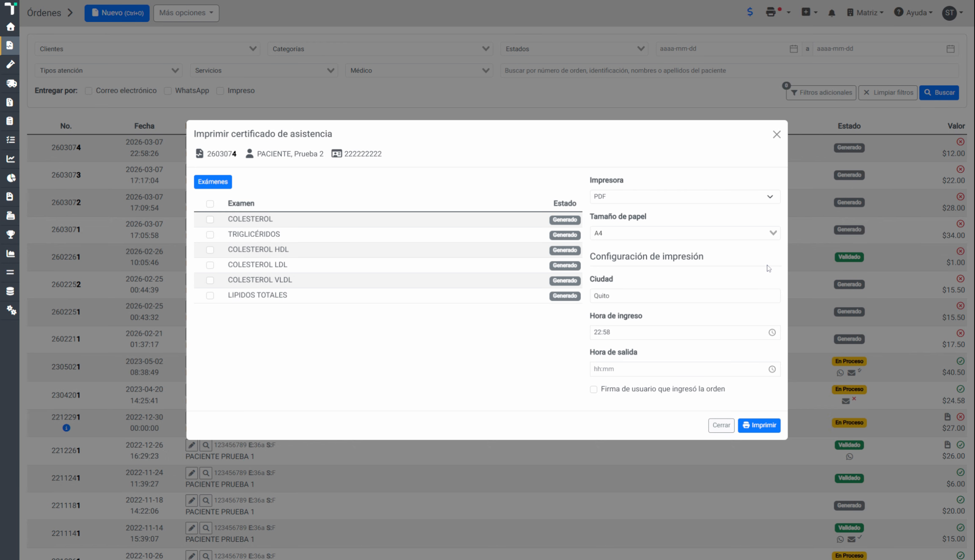Screen dimensions: 975x560
Task: Click the Hora de ingreso time field
Action: 684,332
